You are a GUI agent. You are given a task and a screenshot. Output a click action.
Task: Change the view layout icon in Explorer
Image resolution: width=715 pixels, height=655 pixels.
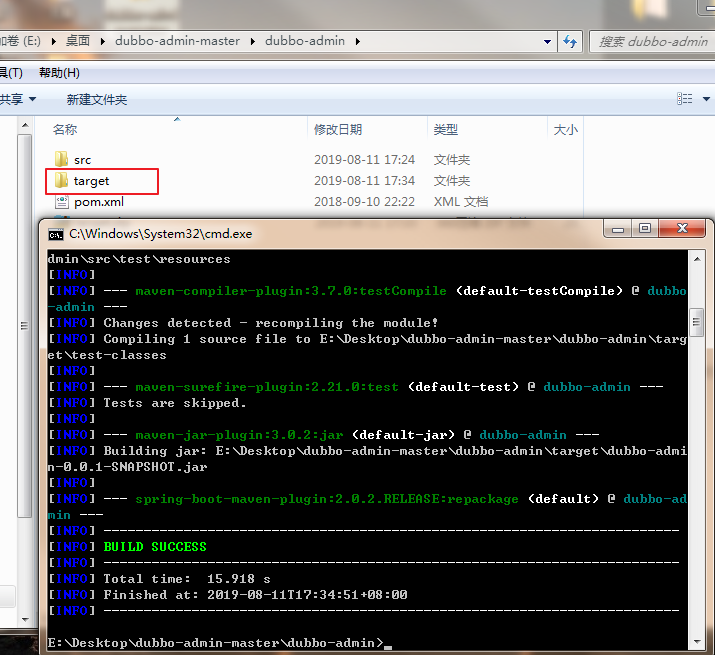pyautogui.click(x=684, y=99)
